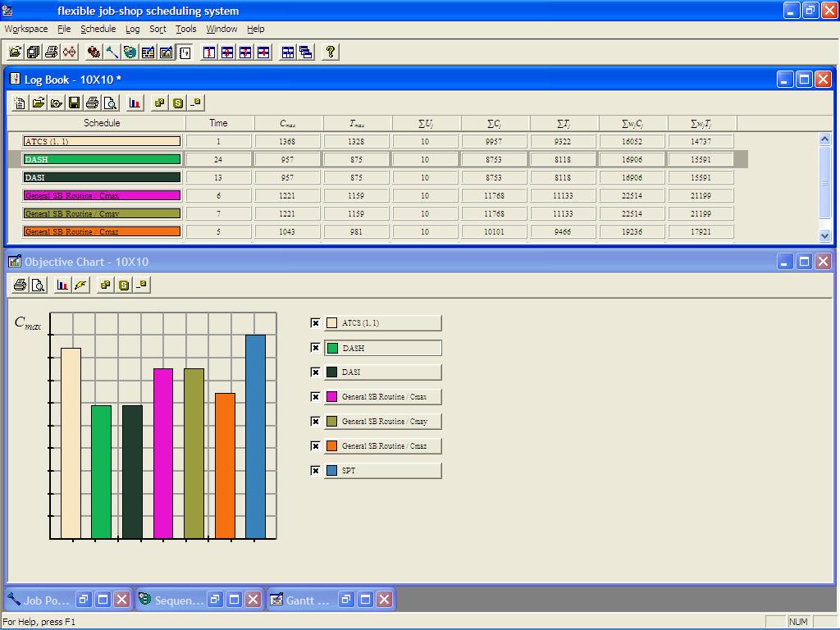Click the globe icon in main toolbar

tap(130, 52)
